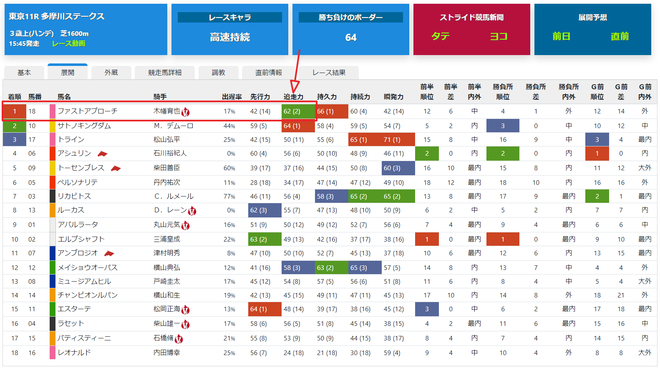Open the 基本 tab
Screen dimensions: 660x368
[24, 72]
